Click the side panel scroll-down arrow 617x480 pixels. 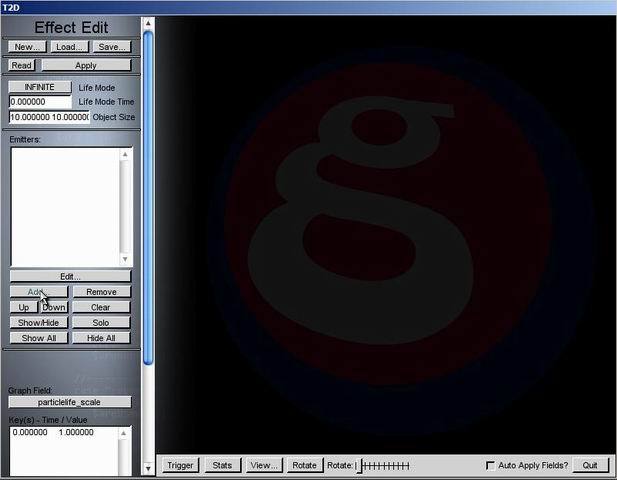[148, 469]
